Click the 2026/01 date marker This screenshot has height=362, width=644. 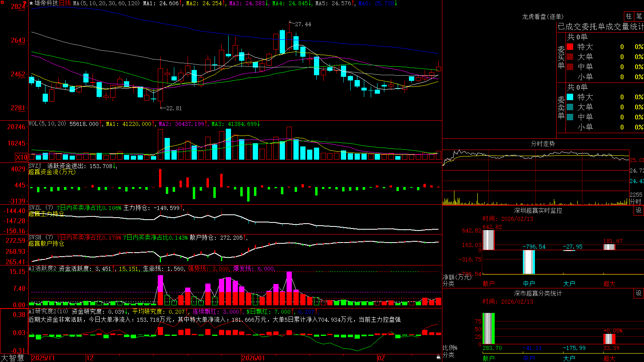click(253, 358)
